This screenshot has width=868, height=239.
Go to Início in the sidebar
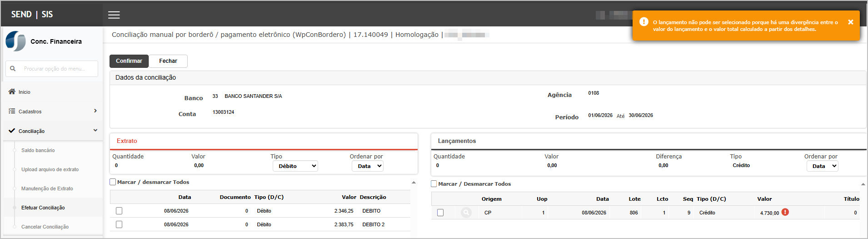tap(25, 92)
